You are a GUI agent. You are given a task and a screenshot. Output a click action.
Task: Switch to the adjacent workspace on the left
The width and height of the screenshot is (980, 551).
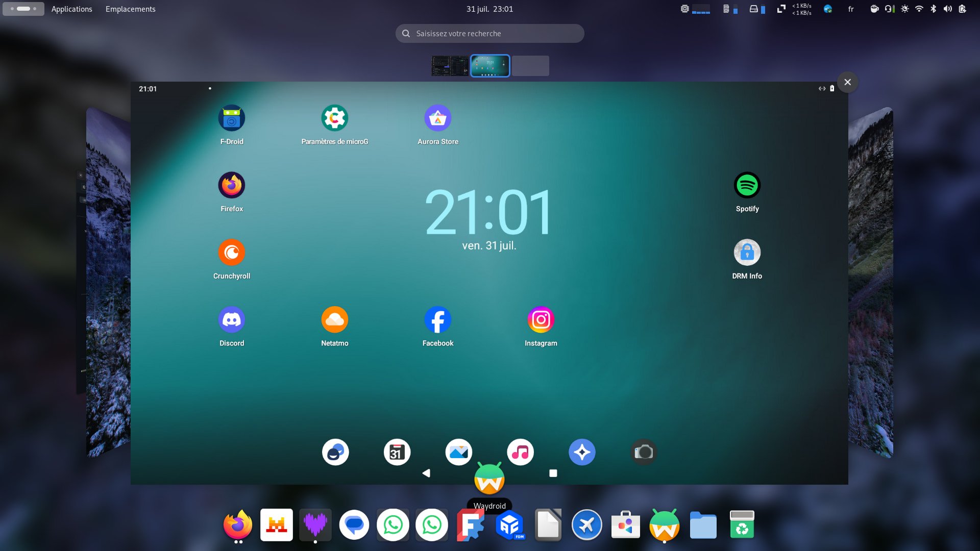click(x=108, y=282)
